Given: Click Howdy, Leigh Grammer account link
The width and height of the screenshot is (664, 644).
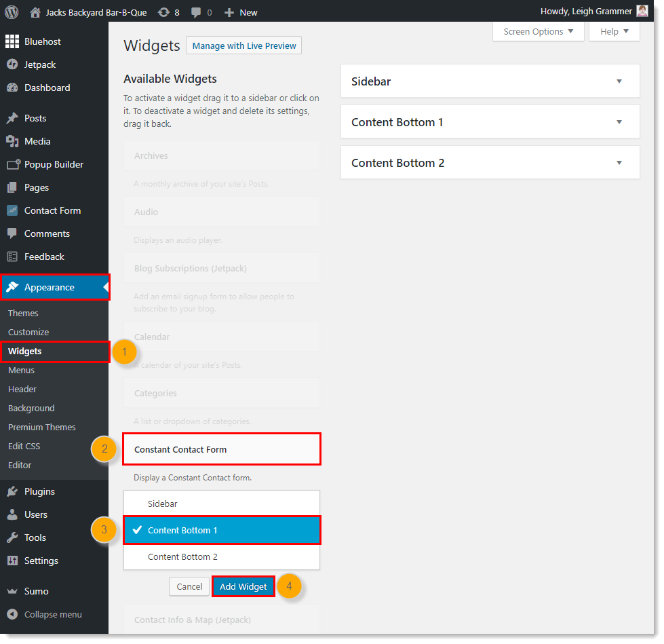Looking at the screenshot, I should point(586,12).
